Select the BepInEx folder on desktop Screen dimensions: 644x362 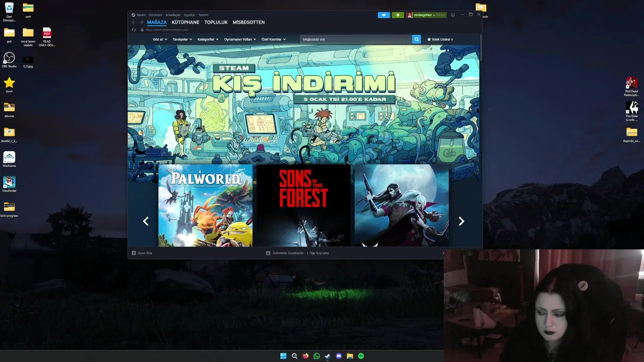tap(631, 135)
